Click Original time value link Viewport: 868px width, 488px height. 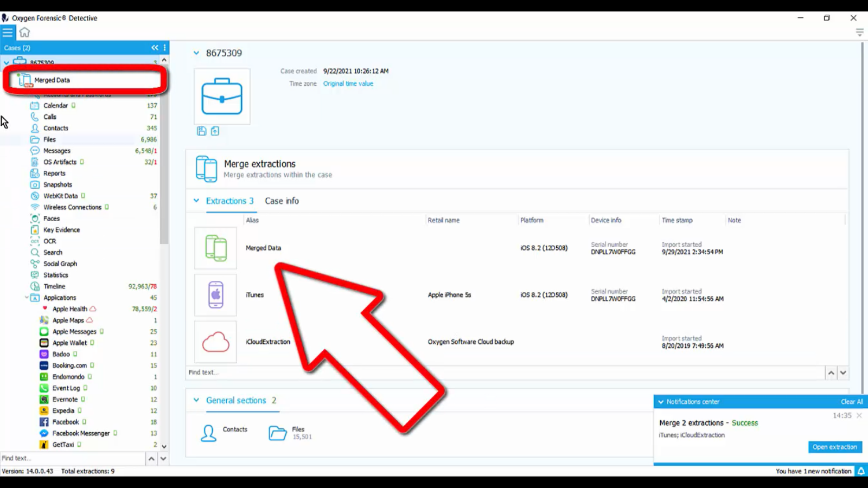[x=348, y=84]
